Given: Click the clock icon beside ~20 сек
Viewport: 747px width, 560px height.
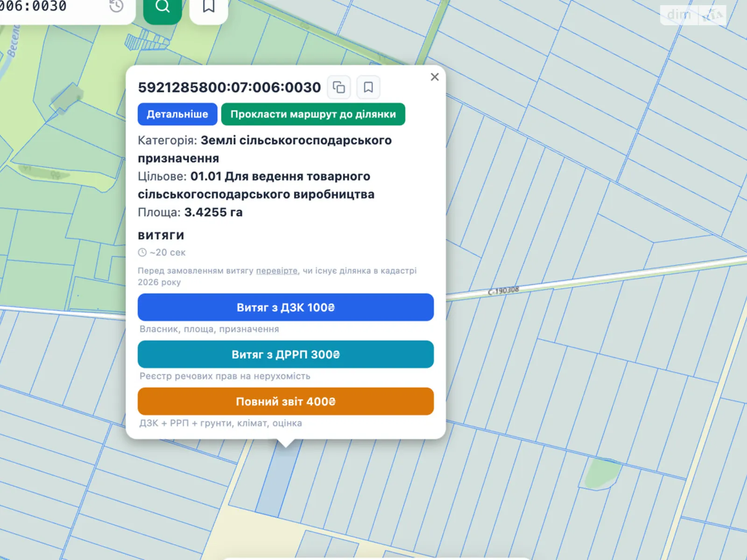Looking at the screenshot, I should pyautogui.click(x=142, y=252).
